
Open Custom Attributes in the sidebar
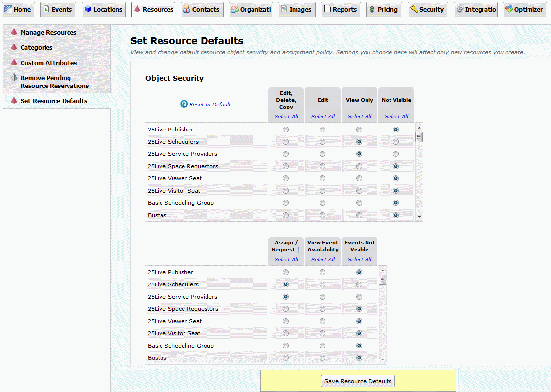[48, 63]
